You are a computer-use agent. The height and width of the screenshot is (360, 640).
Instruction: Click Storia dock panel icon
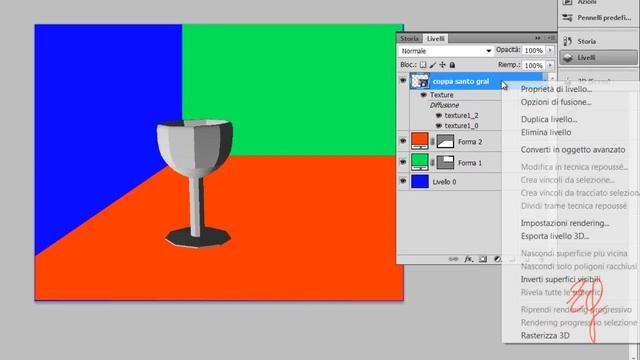click(x=568, y=41)
